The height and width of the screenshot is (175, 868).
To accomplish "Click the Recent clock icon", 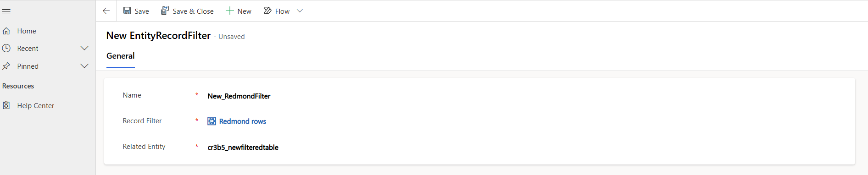I will (x=6, y=48).
